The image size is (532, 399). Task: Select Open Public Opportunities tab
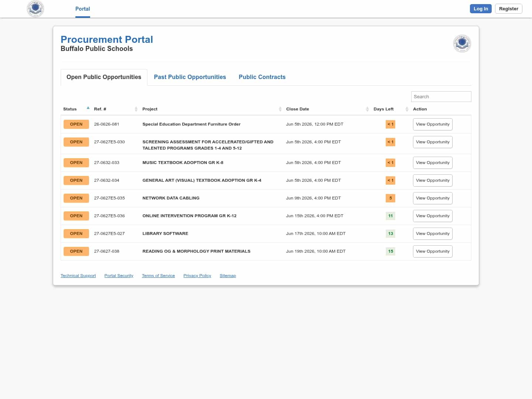104,77
